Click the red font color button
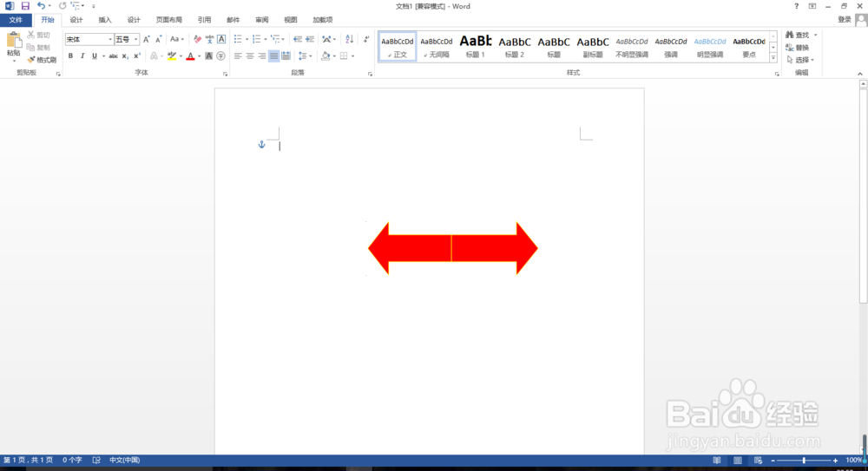This screenshot has width=868, height=471. (x=190, y=56)
